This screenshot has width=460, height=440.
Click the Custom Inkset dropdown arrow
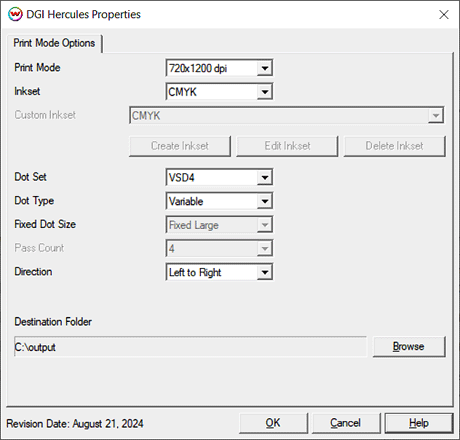[x=435, y=116]
